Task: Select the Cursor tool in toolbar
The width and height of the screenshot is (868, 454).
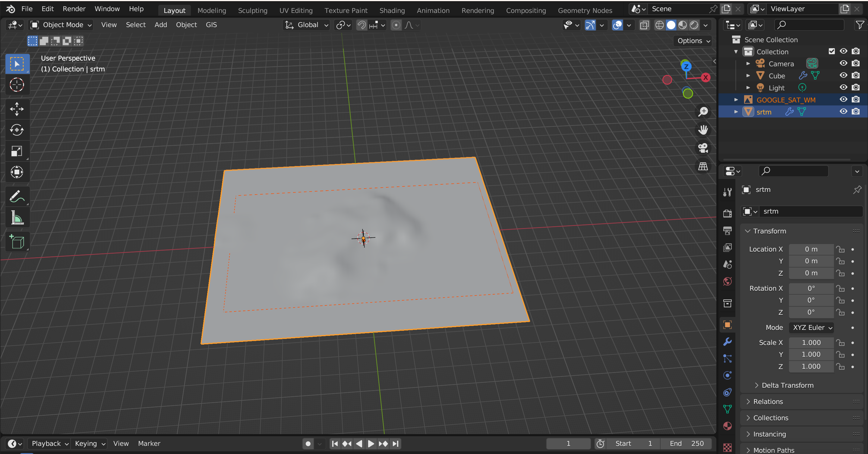Action: pos(17,85)
